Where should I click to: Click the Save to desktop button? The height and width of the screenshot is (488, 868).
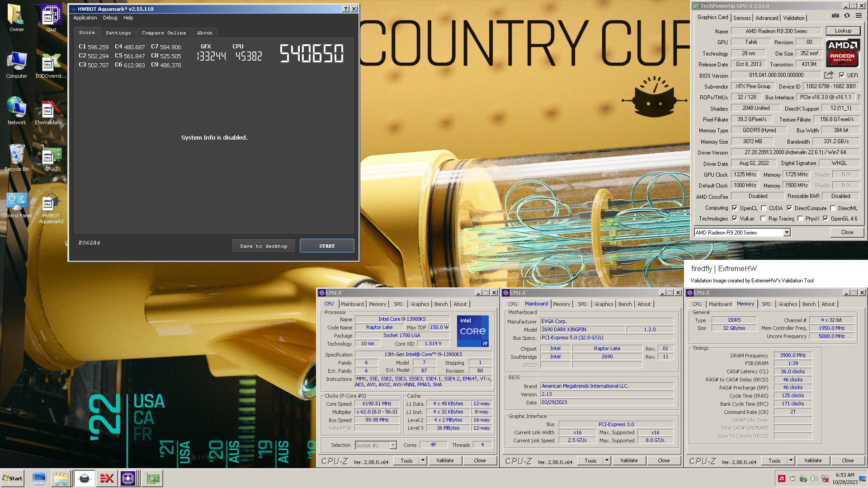(264, 246)
